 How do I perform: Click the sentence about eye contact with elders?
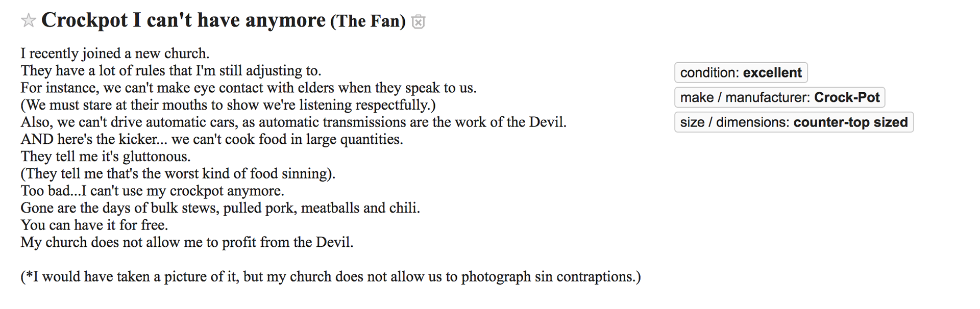click(x=249, y=88)
